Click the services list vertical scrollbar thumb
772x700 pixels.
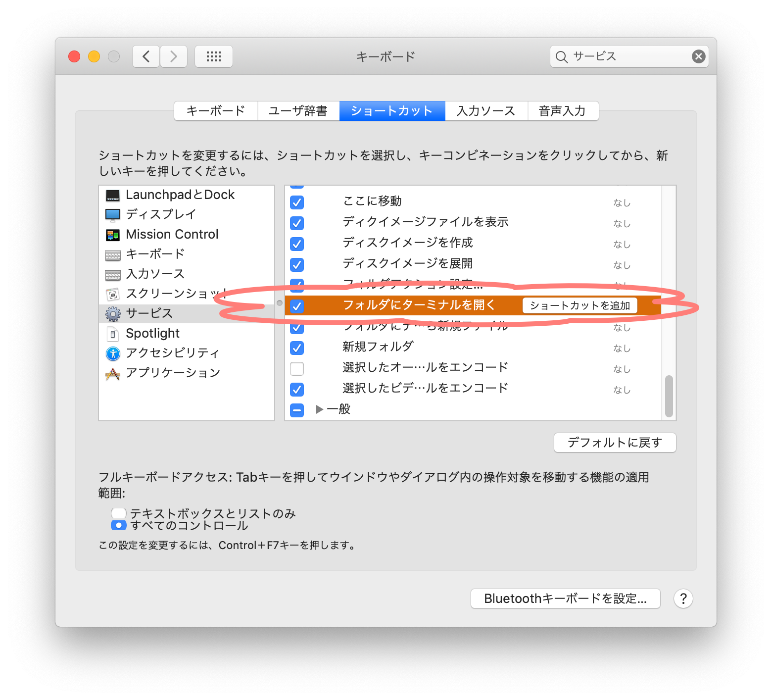coord(669,396)
